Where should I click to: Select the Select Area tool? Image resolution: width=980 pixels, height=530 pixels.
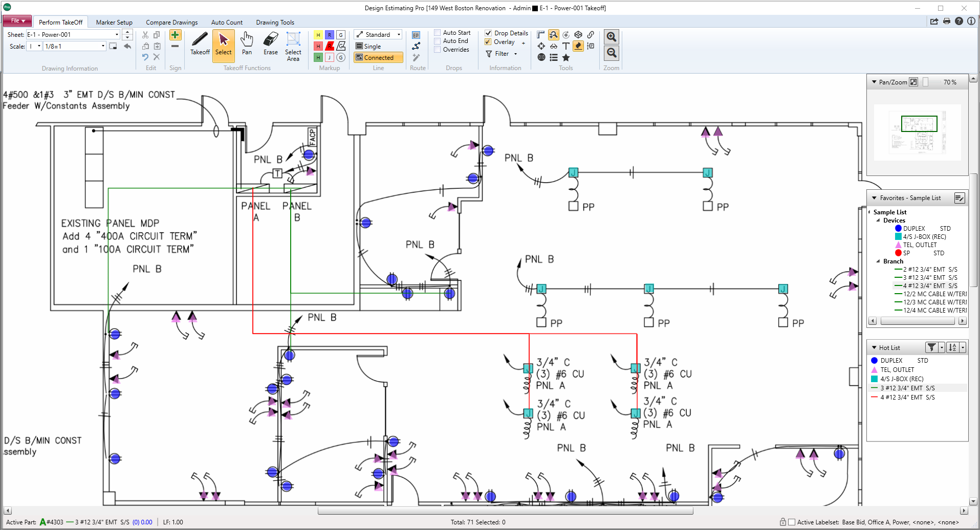pos(293,45)
